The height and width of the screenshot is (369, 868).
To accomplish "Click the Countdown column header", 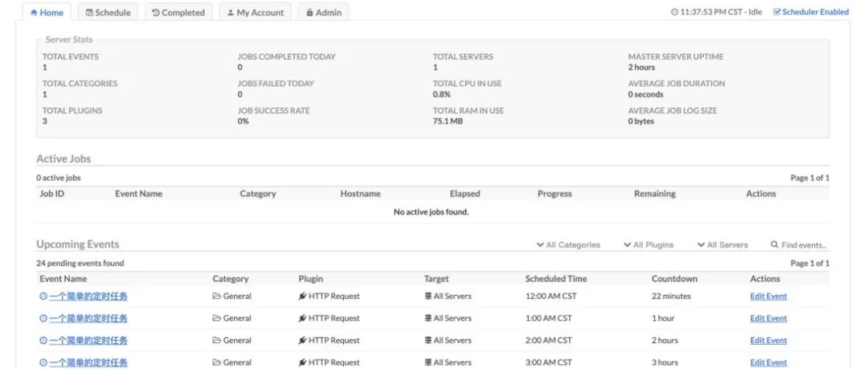I will [x=674, y=279].
